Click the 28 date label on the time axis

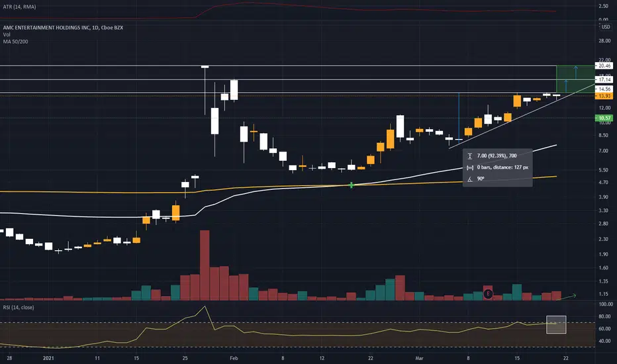tap(9, 358)
